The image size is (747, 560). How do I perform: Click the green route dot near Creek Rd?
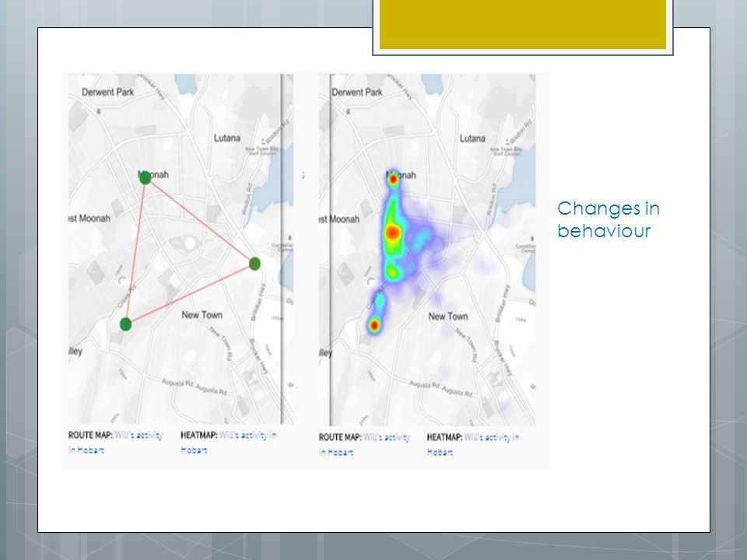(126, 324)
